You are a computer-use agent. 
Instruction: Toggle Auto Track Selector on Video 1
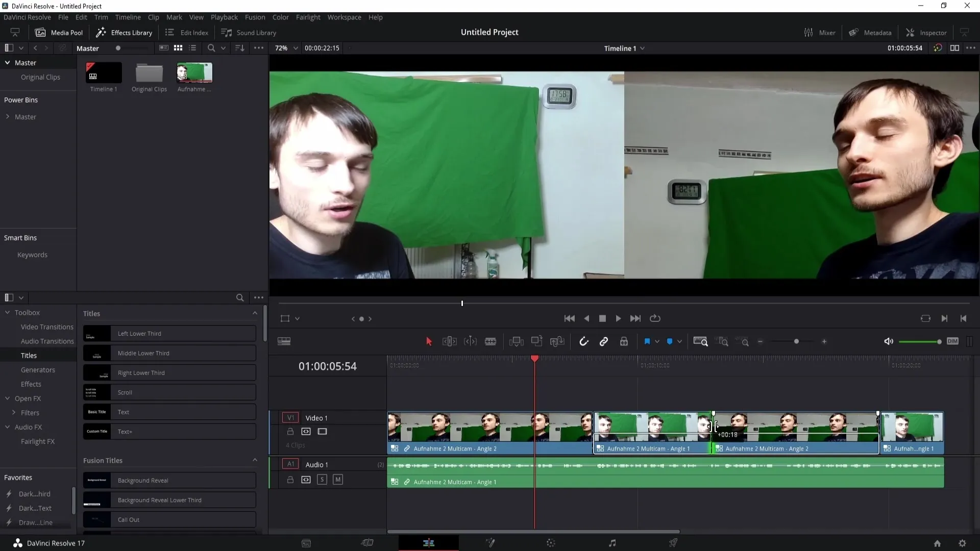click(x=306, y=432)
